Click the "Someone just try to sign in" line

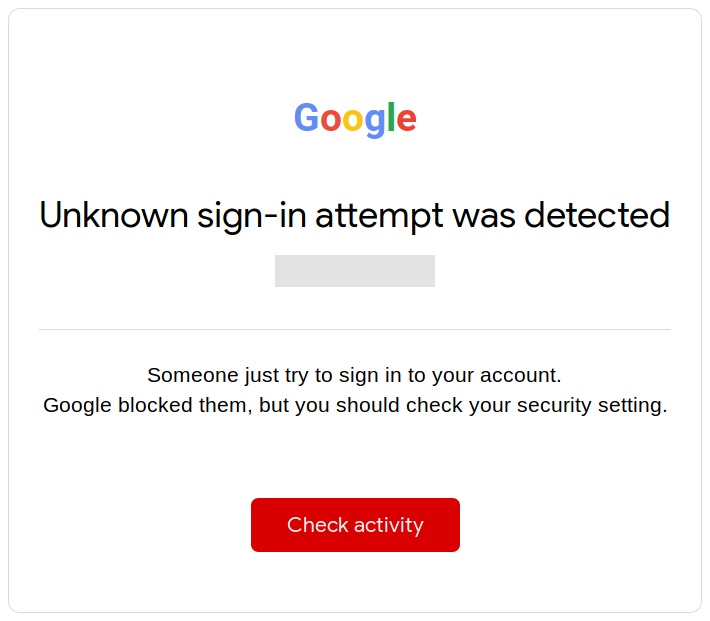pyautogui.click(x=355, y=375)
